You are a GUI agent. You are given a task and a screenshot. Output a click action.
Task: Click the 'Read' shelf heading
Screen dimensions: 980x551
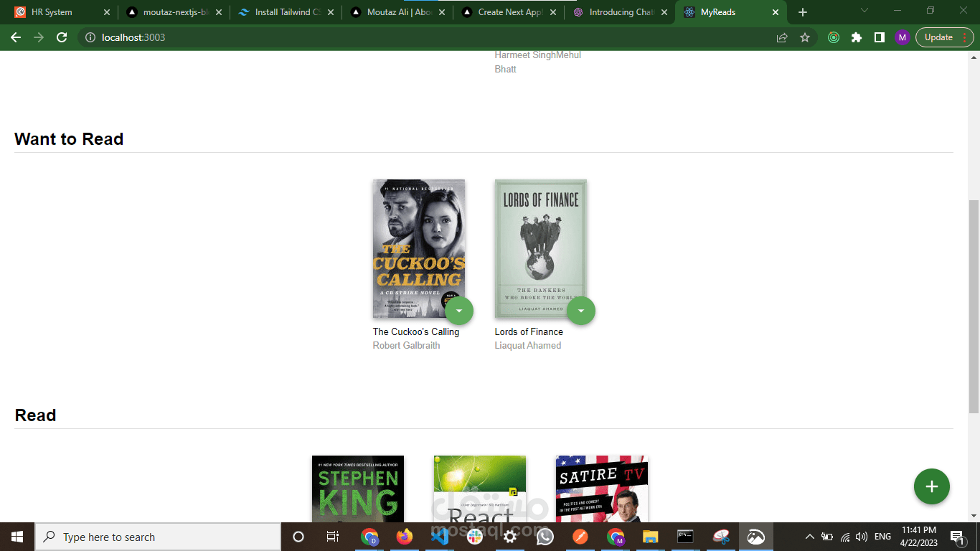click(x=35, y=415)
